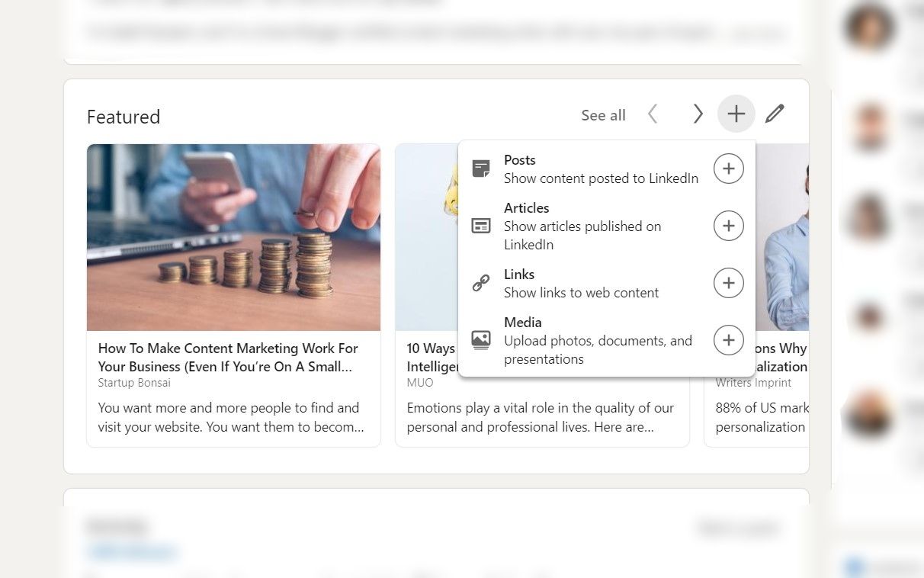This screenshot has width=924, height=578.
Task: Click the disabled left chevron arrow
Action: click(653, 113)
